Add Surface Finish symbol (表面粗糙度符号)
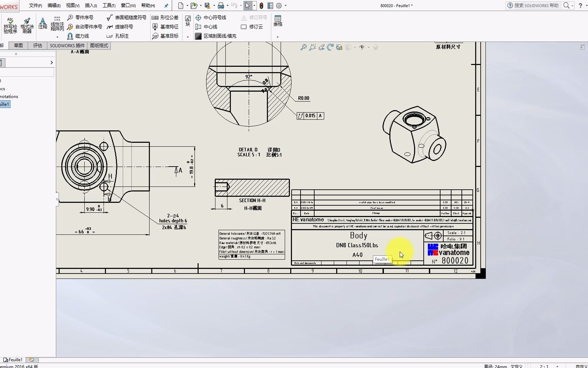The height and width of the screenshot is (368, 588). (127, 17)
